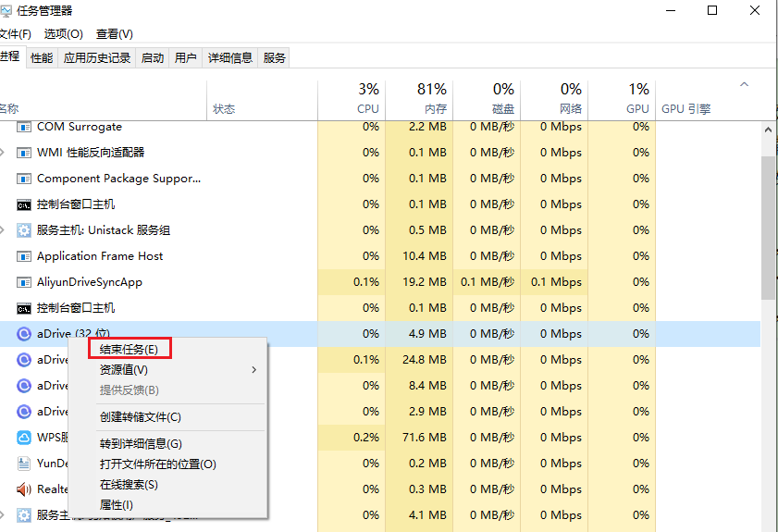Switch to the 启动 tab
The width and height of the screenshot is (778, 532).
coord(153,58)
